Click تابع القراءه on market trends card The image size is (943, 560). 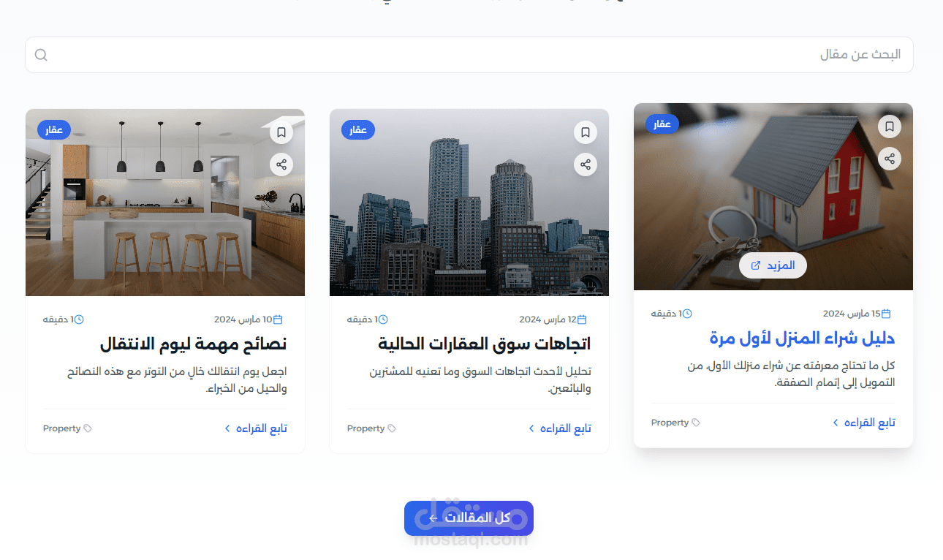560,428
